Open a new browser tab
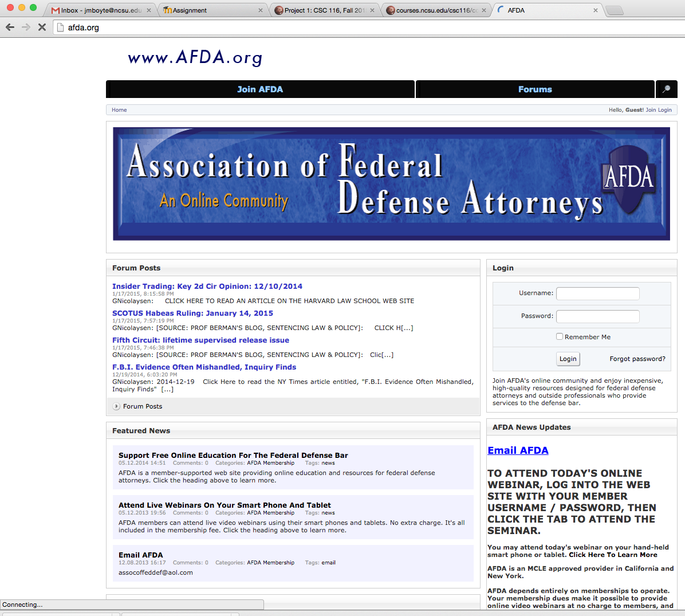 613,10
